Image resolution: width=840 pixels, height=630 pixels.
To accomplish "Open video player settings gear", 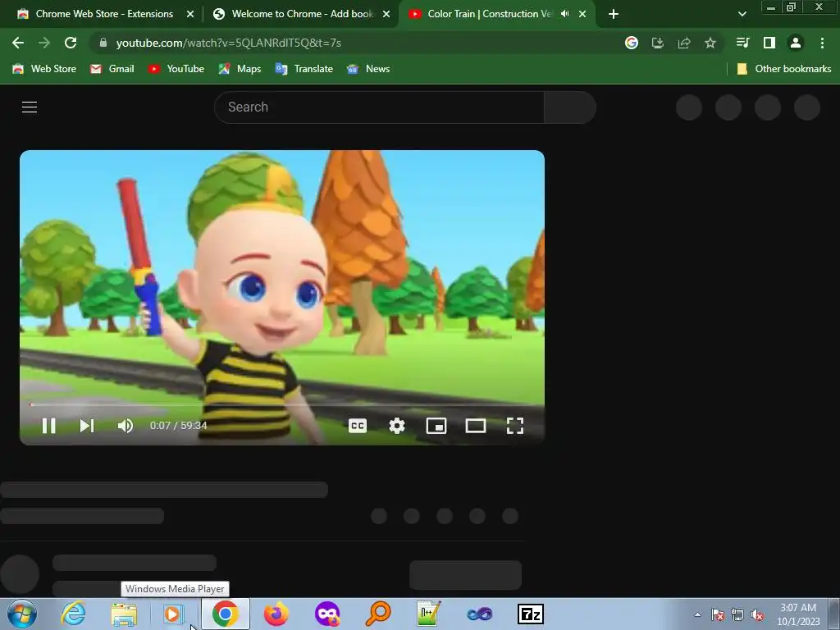I will [397, 426].
